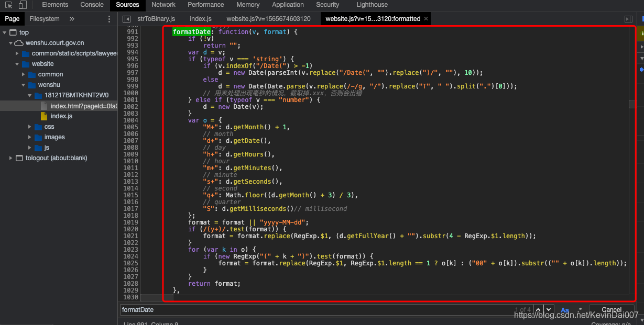This screenshot has width=644, height=325.
Task: Expand the tologout (about:blank) frame arrow
Action: click(x=11, y=158)
